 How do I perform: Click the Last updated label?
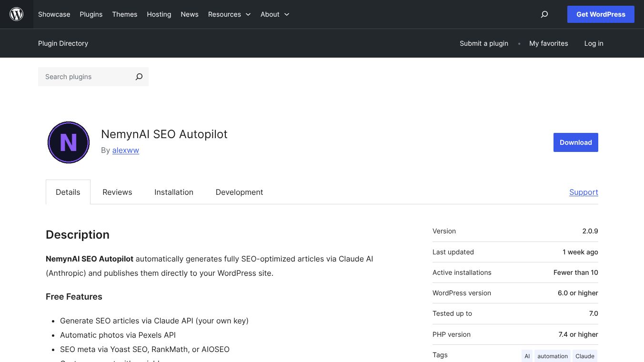[x=453, y=252]
